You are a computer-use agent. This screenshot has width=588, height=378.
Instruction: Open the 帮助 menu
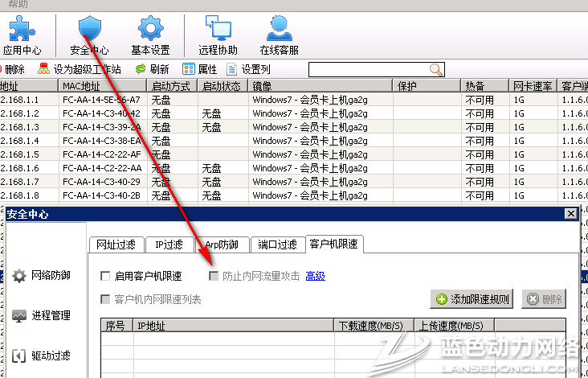pyautogui.click(x=18, y=5)
